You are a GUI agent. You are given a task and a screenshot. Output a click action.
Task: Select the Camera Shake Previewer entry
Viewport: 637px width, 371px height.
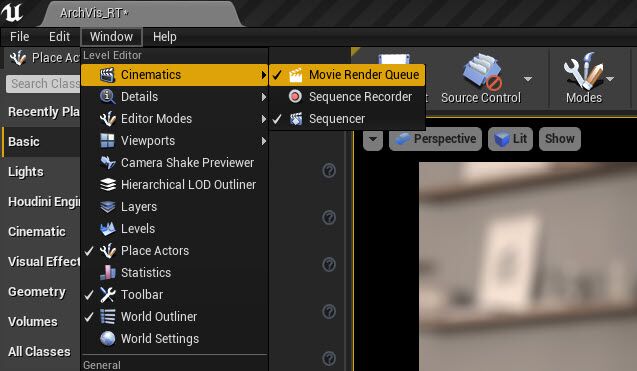[x=174, y=163]
